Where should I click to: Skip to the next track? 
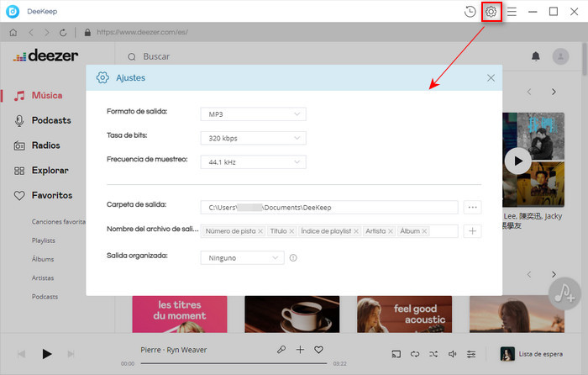pos(71,354)
